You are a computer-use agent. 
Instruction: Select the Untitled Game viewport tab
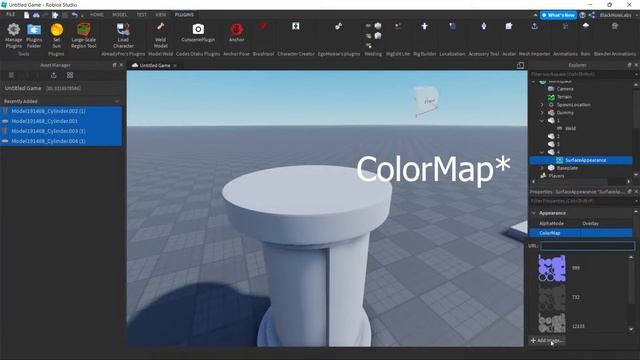click(154, 65)
